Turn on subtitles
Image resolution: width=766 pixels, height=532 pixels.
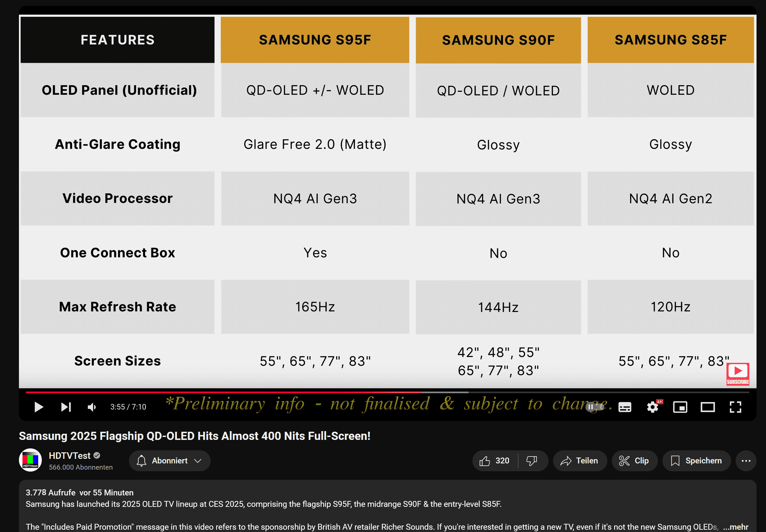pyautogui.click(x=625, y=407)
